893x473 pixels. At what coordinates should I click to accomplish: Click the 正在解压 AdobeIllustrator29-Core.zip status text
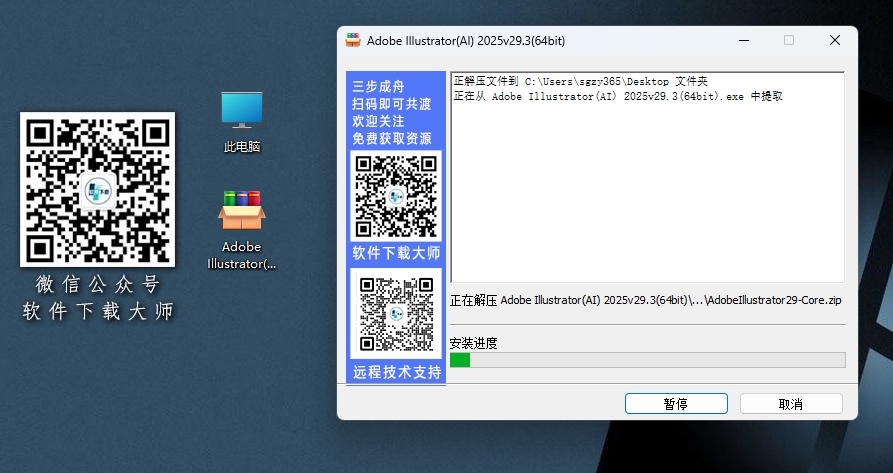645,300
